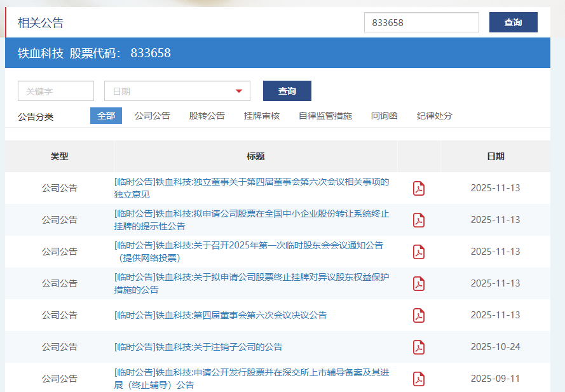The width and height of the screenshot is (565, 392).
Task: Focus the 关键字 keyword input field
Action: [x=56, y=91]
